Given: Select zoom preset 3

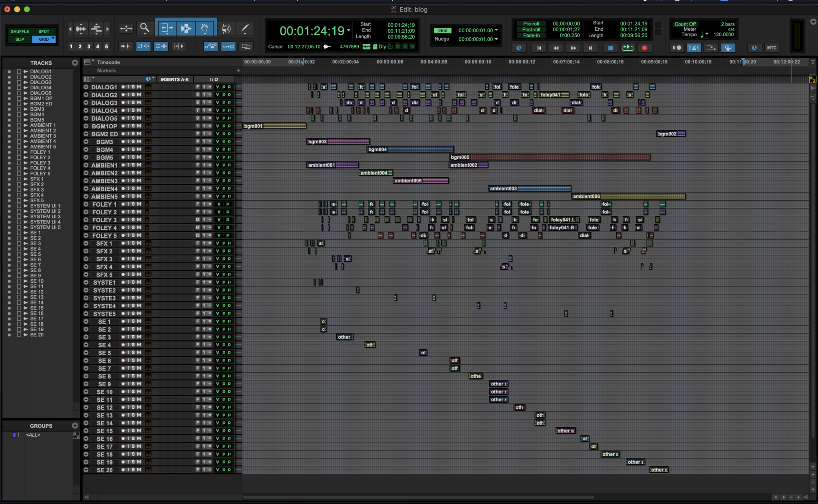Looking at the screenshot, I should point(89,46).
